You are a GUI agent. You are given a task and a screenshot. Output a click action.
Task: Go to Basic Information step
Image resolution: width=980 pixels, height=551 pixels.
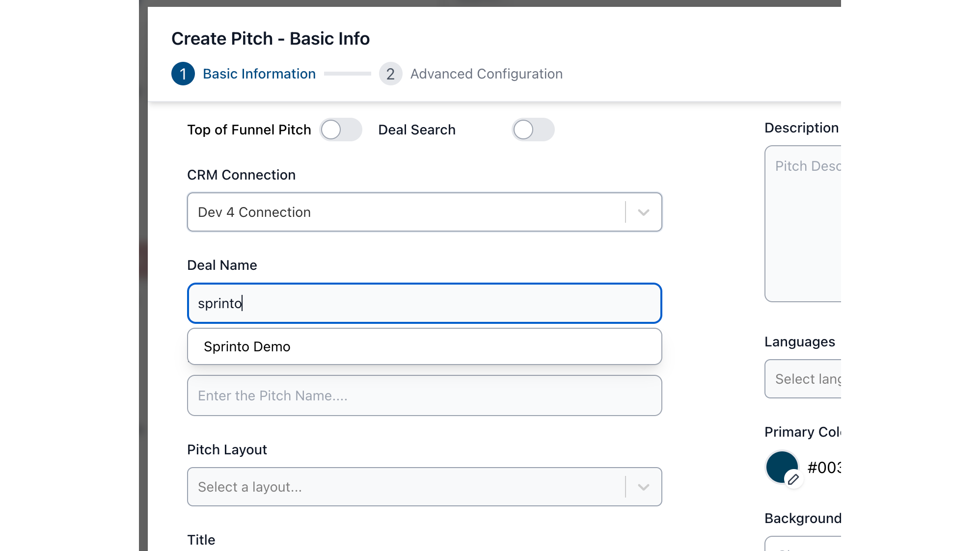click(259, 74)
